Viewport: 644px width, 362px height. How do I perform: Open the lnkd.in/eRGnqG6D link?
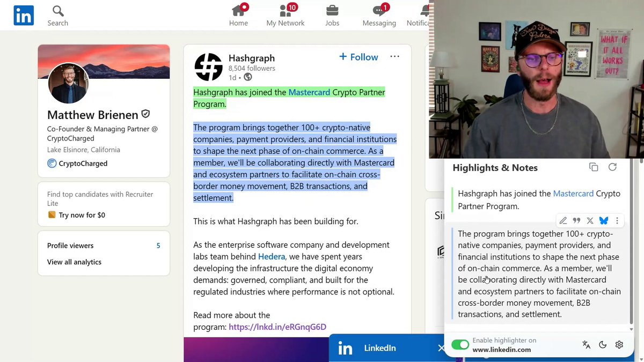coord(277,327)
